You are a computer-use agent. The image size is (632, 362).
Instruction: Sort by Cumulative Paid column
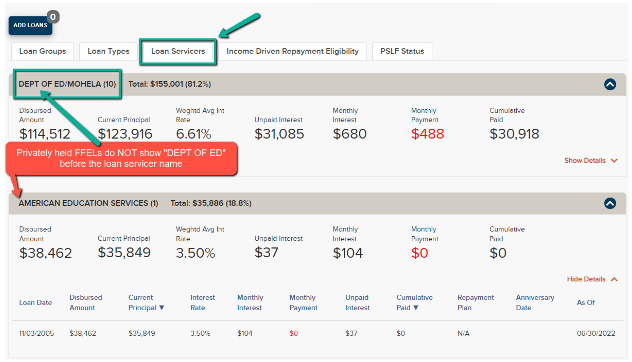click(x=414, y=302)
